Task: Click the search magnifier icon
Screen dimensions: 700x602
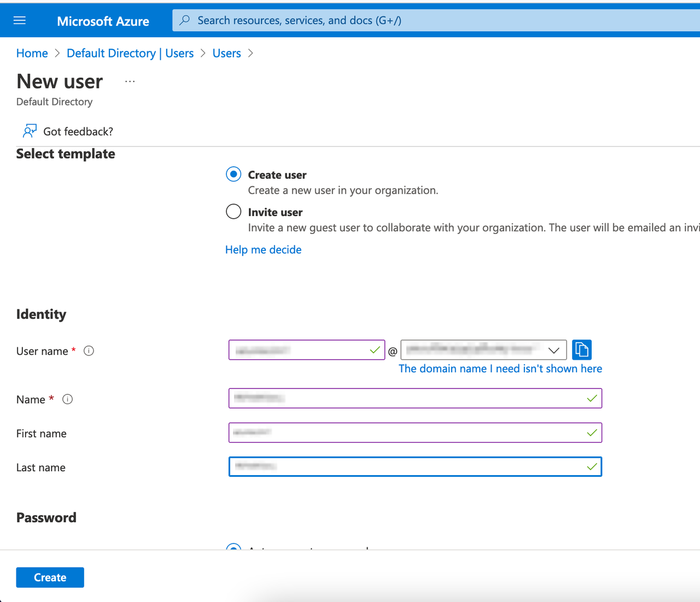Action: tap(185, 20)
